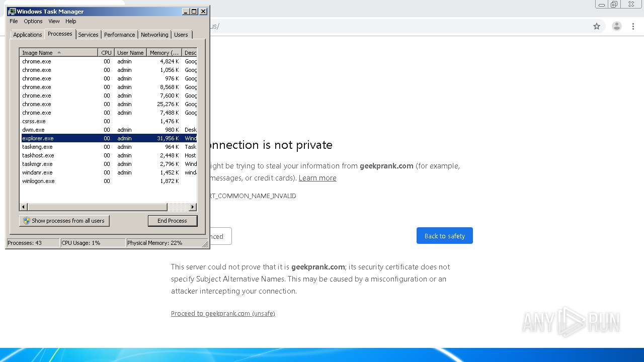Click the process list horizontal scrollbar thumb
The image size is (644, 362).
(x=97, y=207)
